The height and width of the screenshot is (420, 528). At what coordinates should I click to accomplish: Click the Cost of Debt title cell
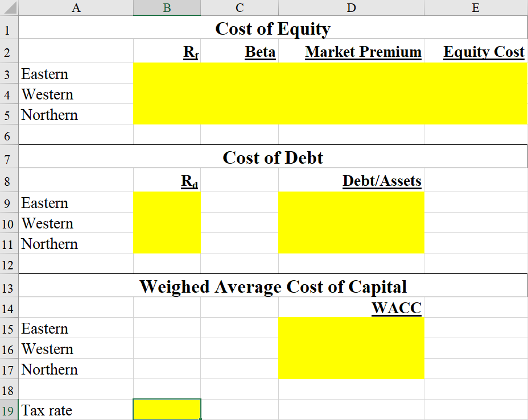273,157
